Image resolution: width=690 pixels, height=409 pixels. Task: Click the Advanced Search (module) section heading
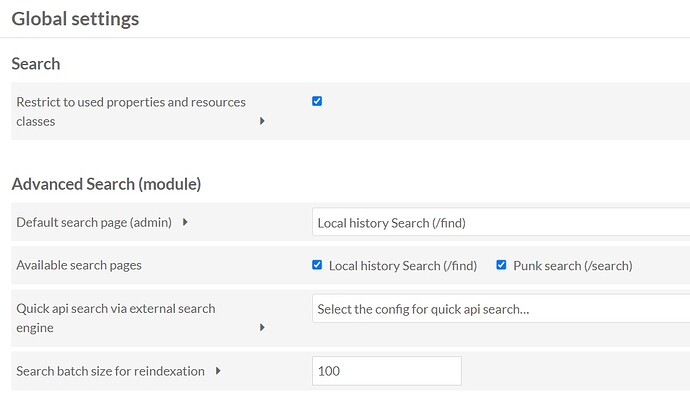(x=106, y=184)
